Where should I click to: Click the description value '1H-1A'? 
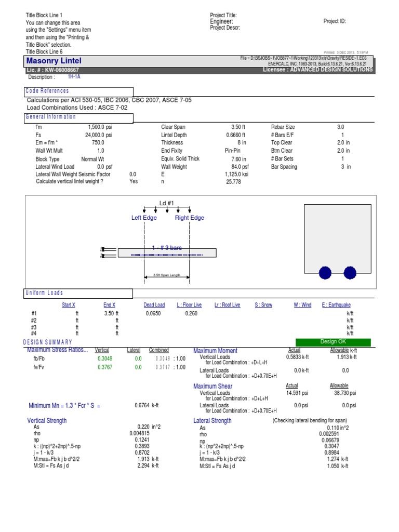click(x=74, y=77)
